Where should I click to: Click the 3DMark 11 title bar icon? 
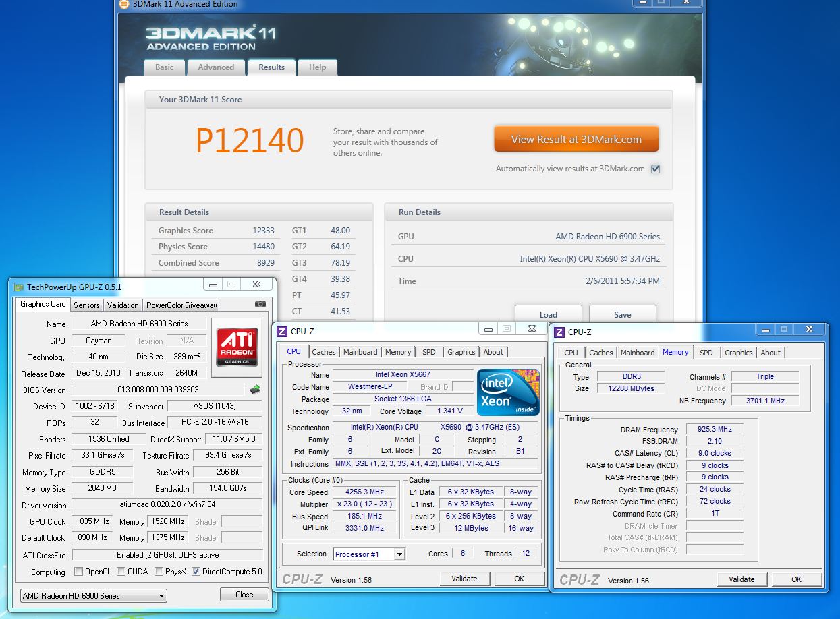tap(123, 4)
